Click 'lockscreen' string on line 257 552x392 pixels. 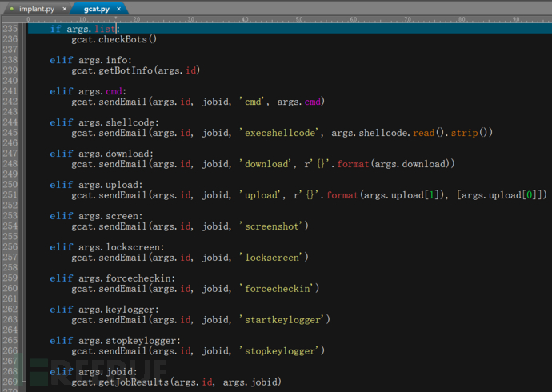[x=272, y=258]
